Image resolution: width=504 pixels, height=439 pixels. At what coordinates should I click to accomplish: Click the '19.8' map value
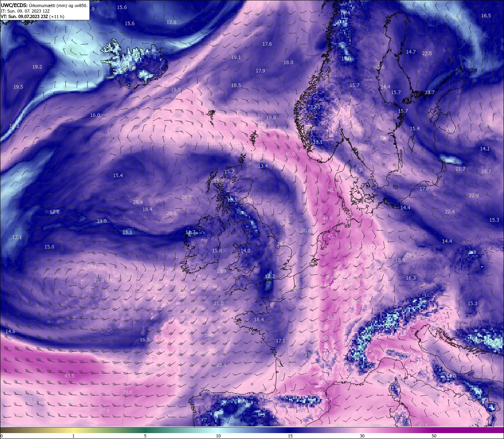(271, 118)
